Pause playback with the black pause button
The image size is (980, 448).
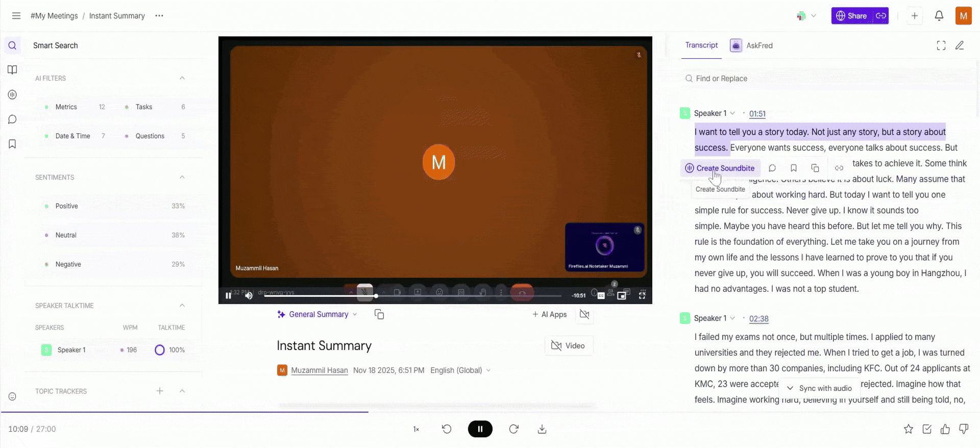coord(480,429)
